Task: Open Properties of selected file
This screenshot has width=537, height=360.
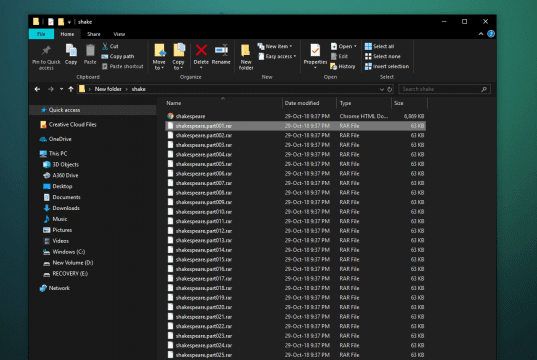Action: point(315,56)
